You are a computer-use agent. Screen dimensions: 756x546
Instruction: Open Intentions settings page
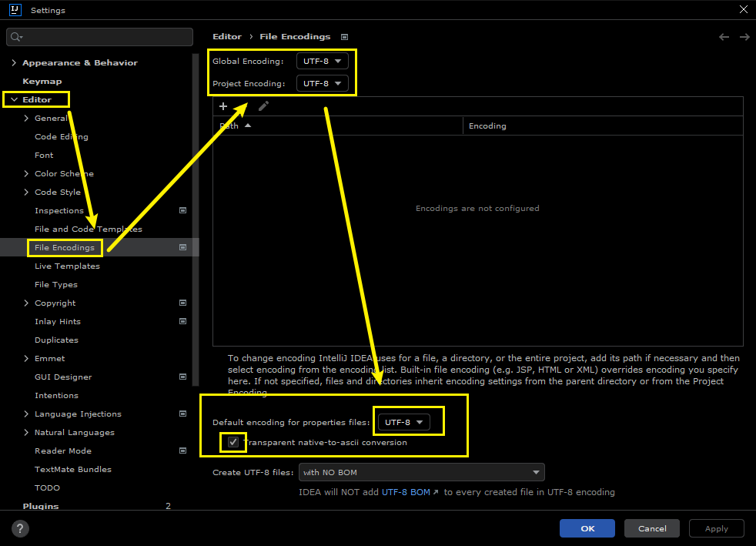click(x=56, y=396)
